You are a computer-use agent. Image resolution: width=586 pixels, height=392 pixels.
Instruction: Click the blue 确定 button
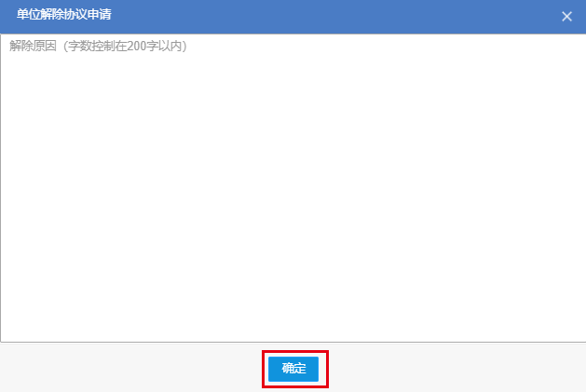click(293, 369)
